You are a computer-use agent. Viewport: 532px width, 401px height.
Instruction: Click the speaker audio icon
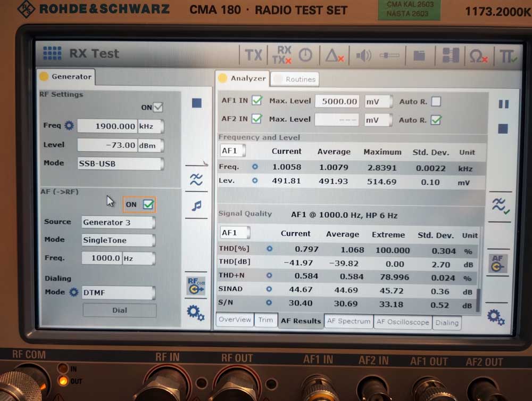tap(363, 55)
